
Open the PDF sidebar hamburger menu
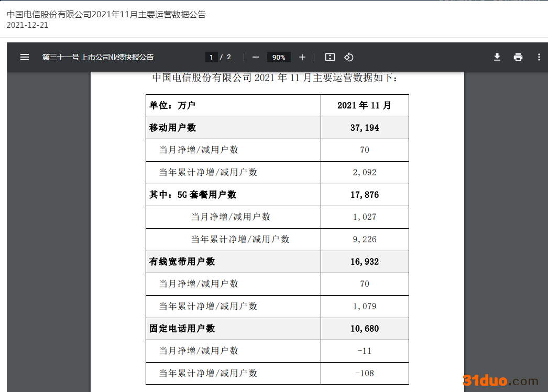(25, 57)
